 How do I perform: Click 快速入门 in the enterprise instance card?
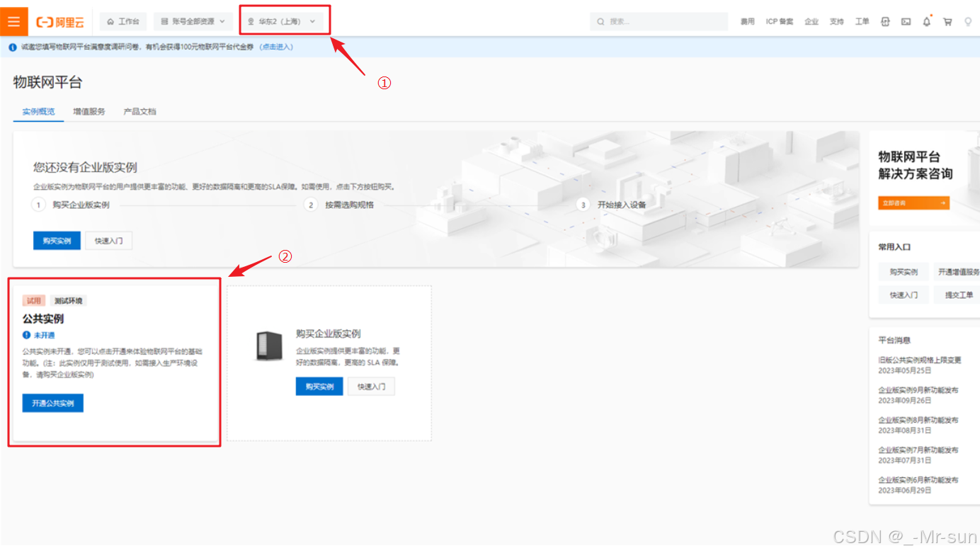pyautogui.click(x=372, y=387)
